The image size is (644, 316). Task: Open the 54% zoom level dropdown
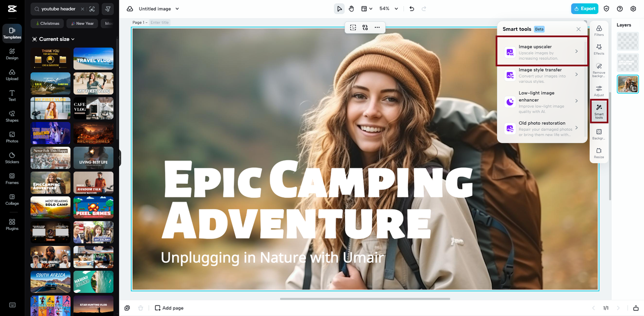tap(388, 9)
